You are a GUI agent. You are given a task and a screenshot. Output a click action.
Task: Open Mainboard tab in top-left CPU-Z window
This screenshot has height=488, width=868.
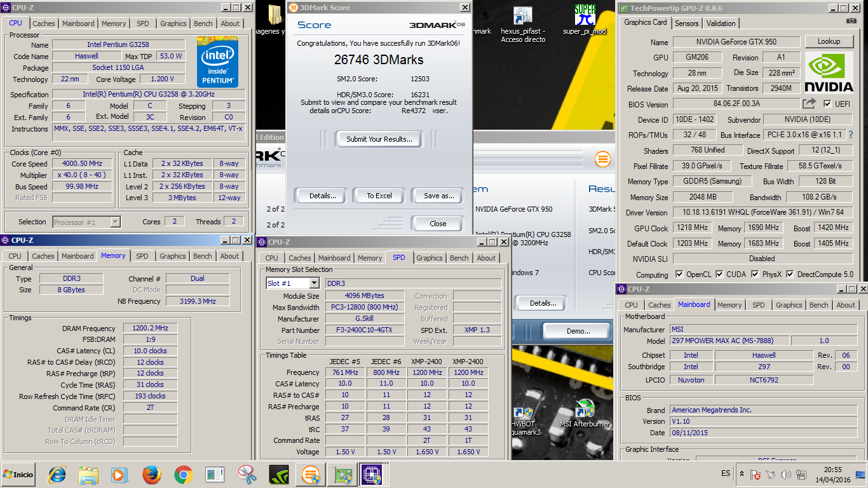(x=78, y=24)
